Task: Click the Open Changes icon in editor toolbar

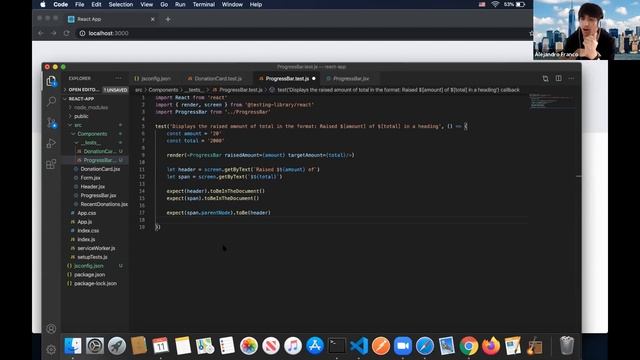Action: pos(545,78)
